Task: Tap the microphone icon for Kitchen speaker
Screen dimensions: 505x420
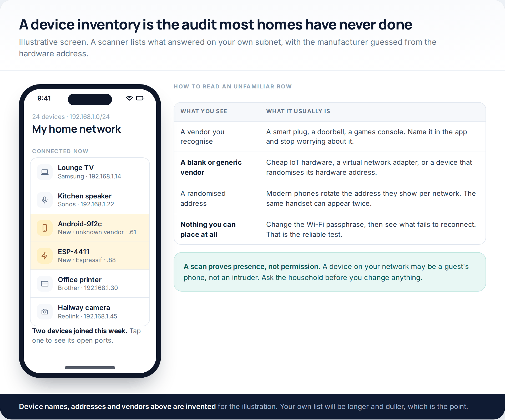Action: (x=45, y=200)
